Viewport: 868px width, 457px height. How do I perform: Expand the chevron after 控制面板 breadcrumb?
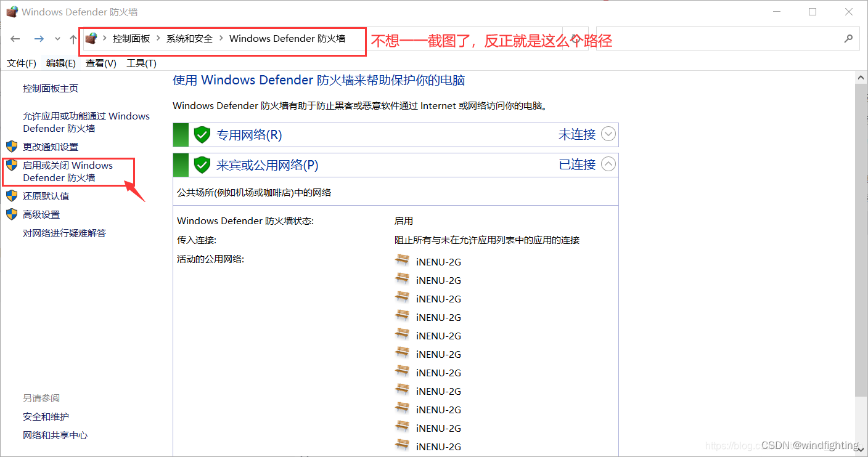click(x=158, y=38)
